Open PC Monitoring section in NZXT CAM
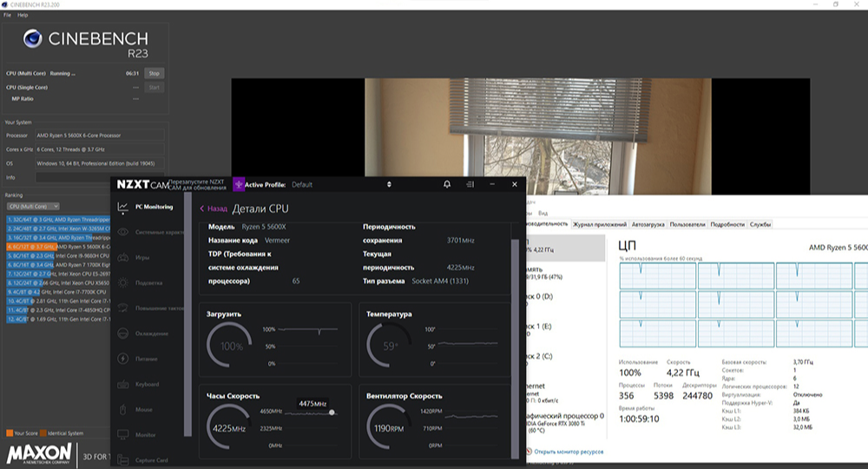The height and width of the screenshot is (469, 868). coord(146,207)
